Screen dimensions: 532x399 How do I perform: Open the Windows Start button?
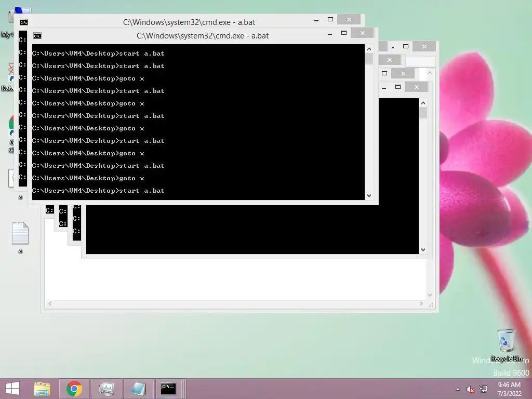click(12, 389)
